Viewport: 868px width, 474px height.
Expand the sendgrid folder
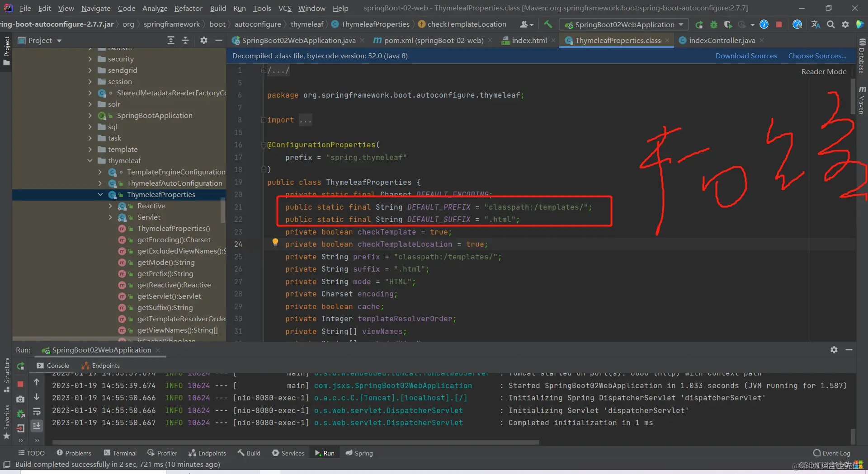(90, 70)
